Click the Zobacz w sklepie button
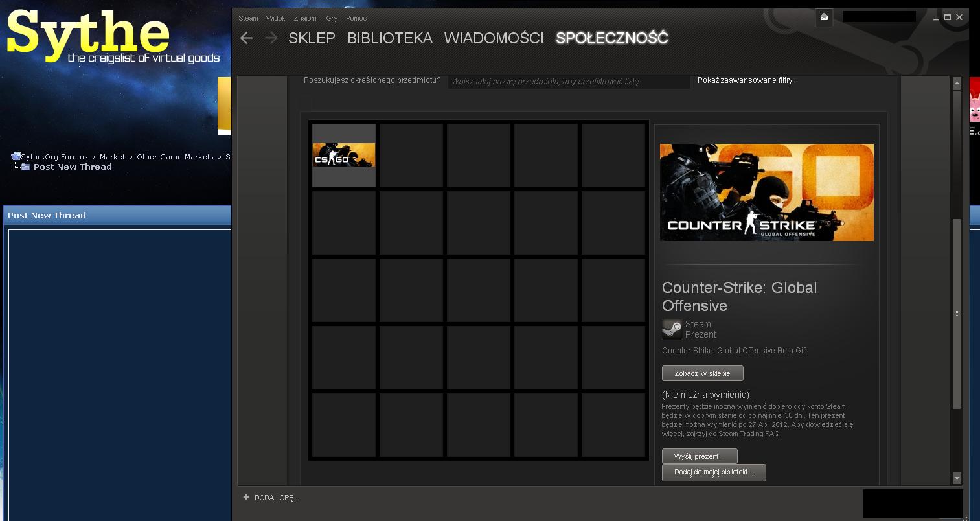 tap(703, 373)
